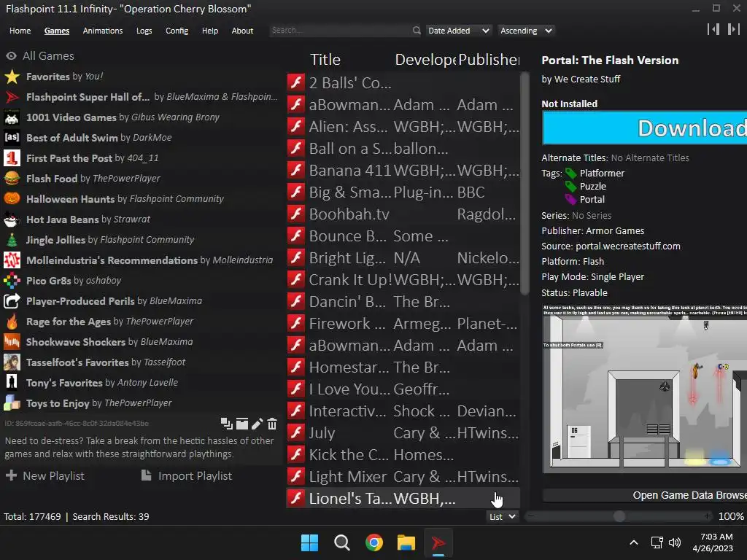Click the Best of Adult Swim [as] icon
747x560 pixels.
[12, 138]
